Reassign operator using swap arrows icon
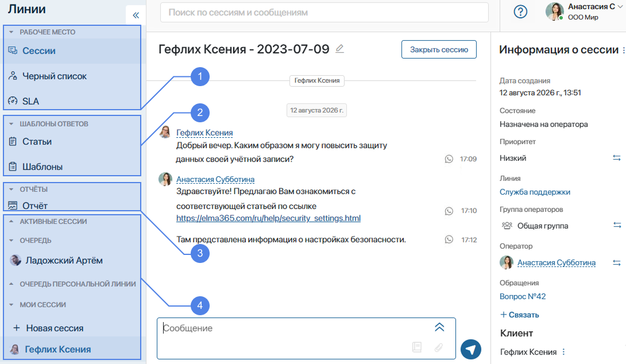The width and height of the screenshot is (626, 364). [617, 262]
